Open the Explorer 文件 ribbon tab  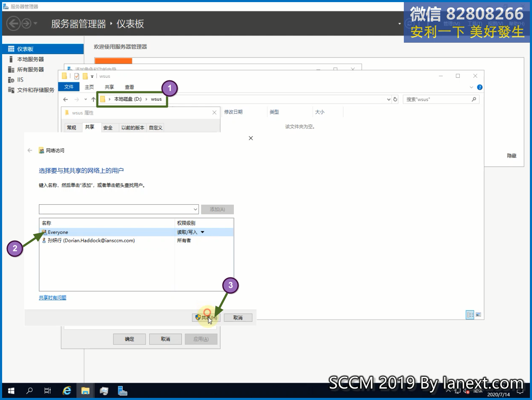tap(69, 87)
